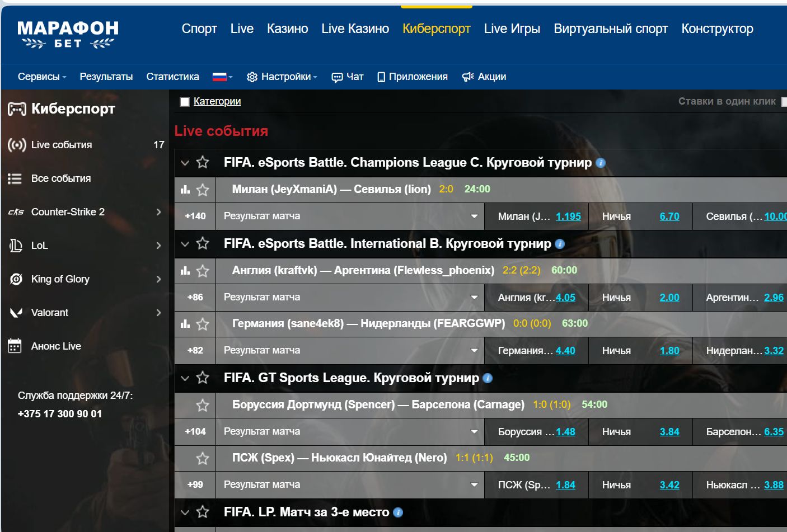The width and height of the screenshot is (787, 532).
Task: Open statistics chart for Германия — Нидерланды match
Action: [x=185, y=324]
